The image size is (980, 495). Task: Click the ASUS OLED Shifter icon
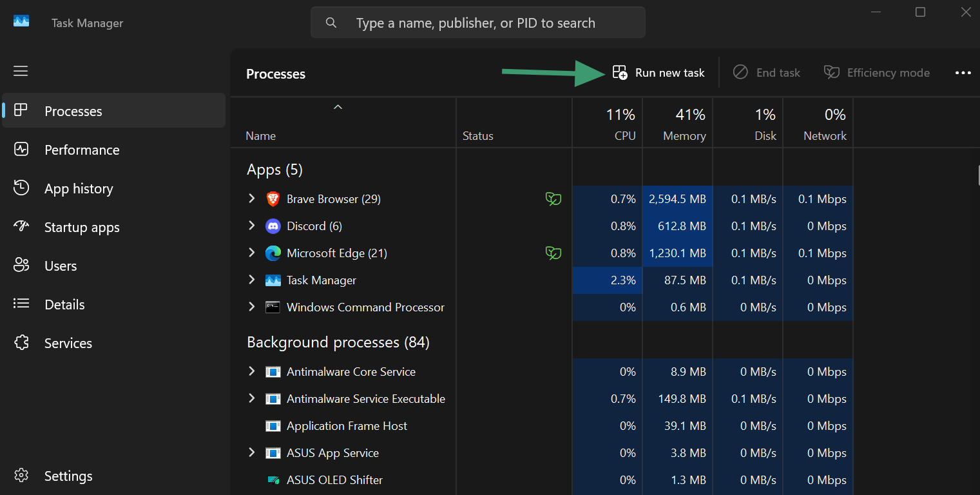[273, 480]
